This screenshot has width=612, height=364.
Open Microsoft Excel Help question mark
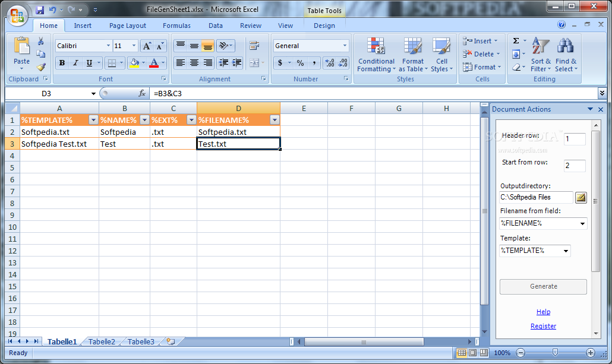click(561, 24)
